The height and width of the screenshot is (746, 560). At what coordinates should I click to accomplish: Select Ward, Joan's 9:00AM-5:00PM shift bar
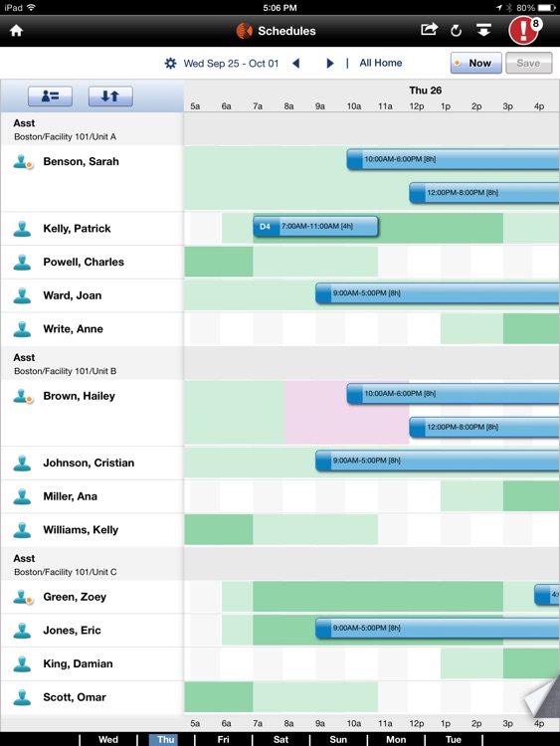(x=438, y=293)
